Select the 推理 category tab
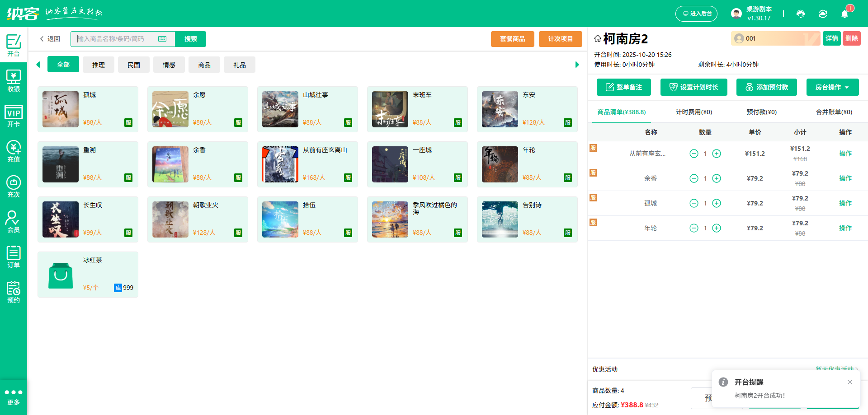 99,64
